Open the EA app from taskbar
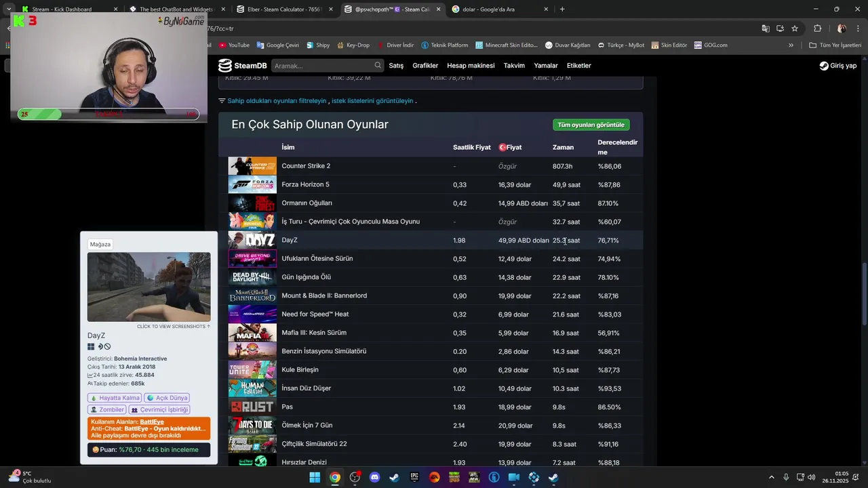 point(434,477)
